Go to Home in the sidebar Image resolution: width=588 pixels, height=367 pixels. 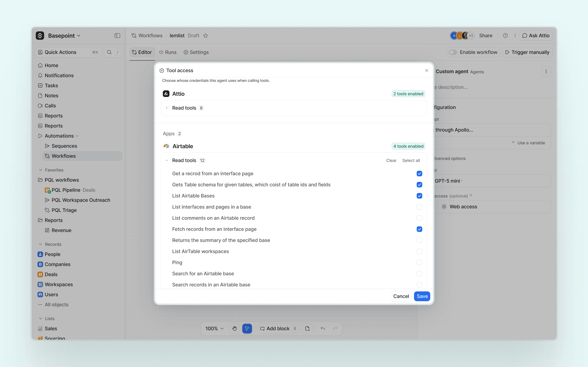[x=48, y=65]
